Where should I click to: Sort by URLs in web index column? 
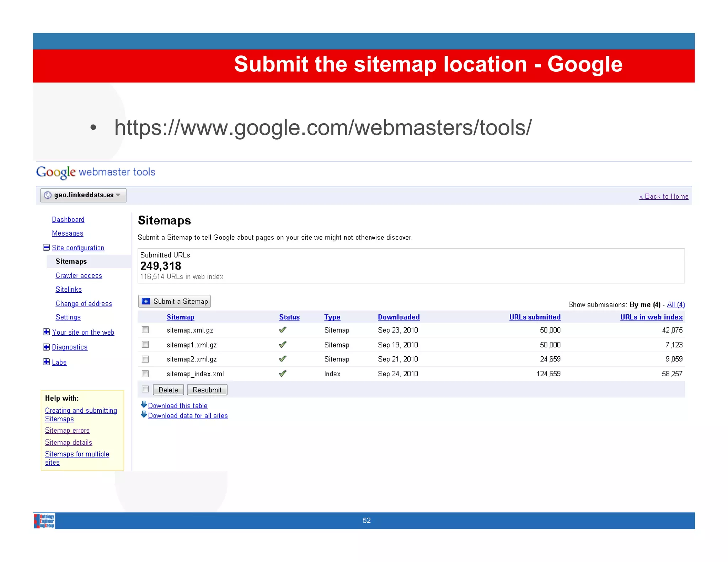click(652, 317)
